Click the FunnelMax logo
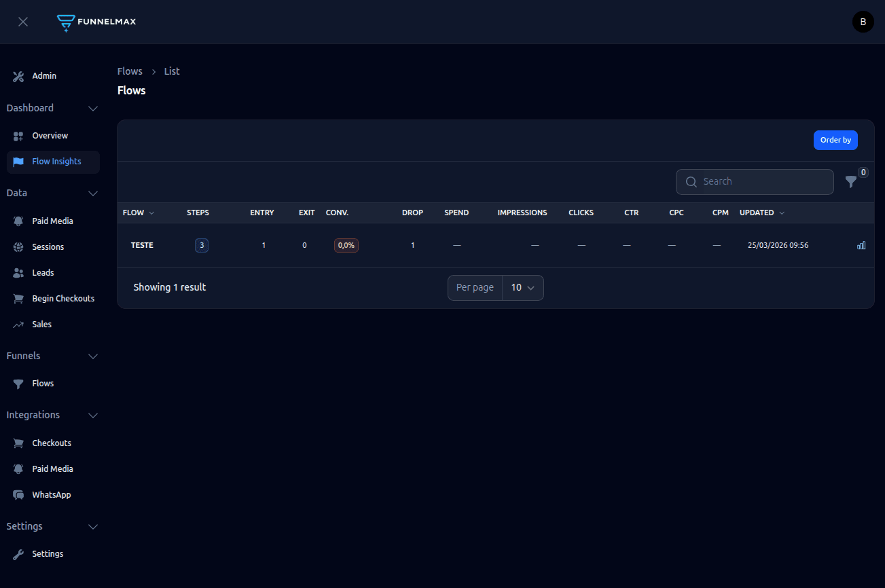 [96, 22]
